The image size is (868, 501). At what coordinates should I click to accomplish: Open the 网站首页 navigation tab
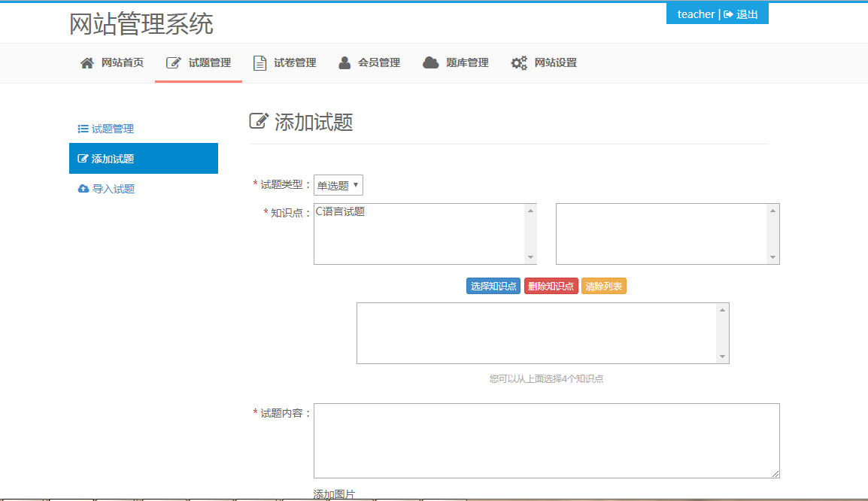(x=112, y=63)
